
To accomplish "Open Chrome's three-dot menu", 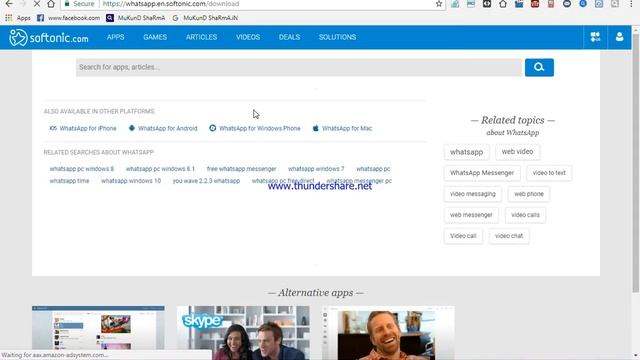I will click(x=631, y=4).
